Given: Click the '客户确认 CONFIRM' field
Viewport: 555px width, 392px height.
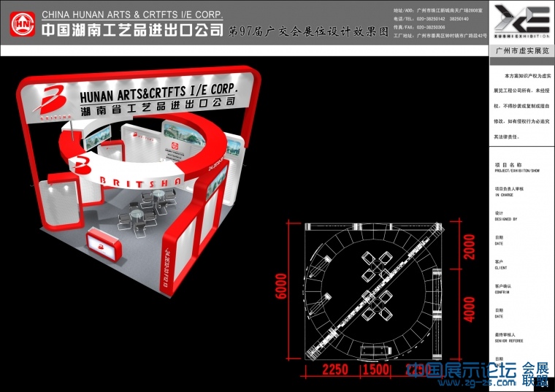Looking at the screenshot, I should pos(502,289).
